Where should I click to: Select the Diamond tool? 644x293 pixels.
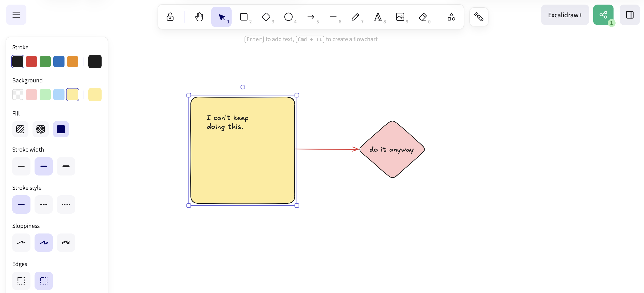tap(266, 17)
